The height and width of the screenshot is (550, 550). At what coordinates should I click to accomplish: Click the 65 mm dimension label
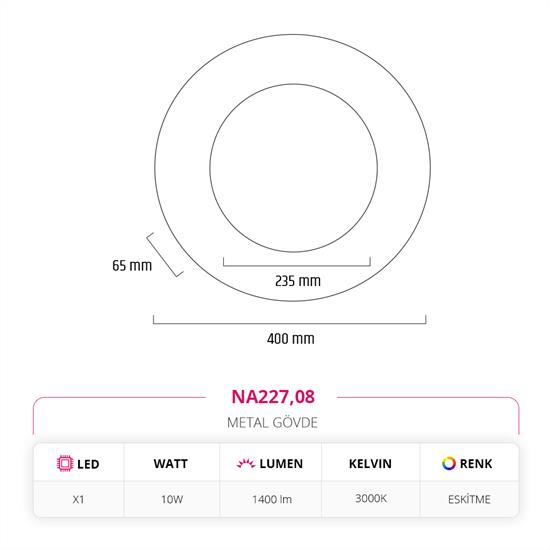coord(132,266)
